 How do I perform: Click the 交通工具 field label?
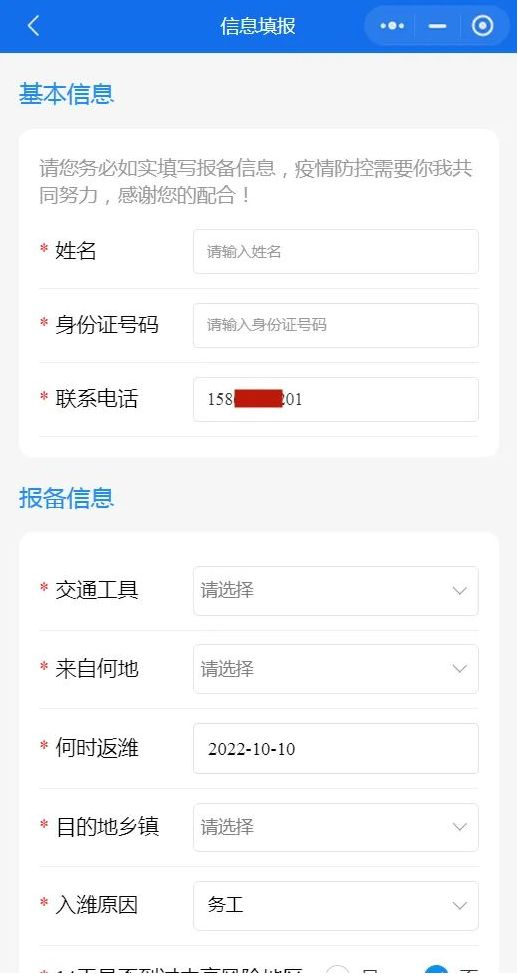[x=97, y=590]
